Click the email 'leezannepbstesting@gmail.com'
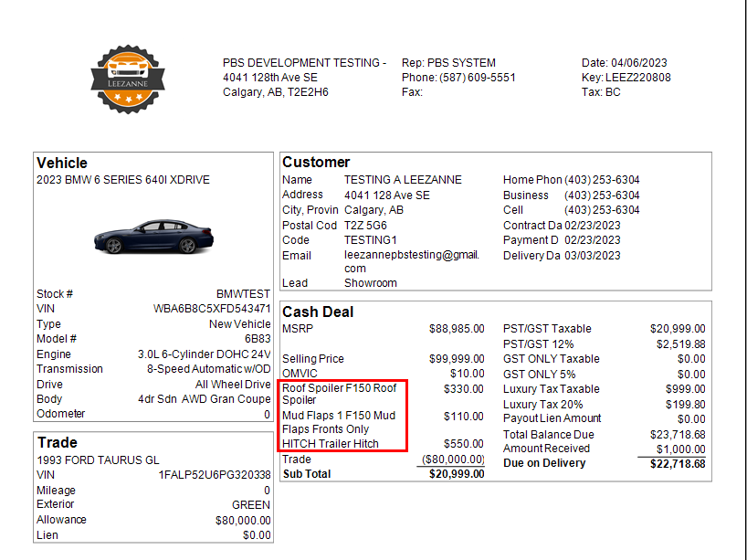747x560 pixels. 412,261
